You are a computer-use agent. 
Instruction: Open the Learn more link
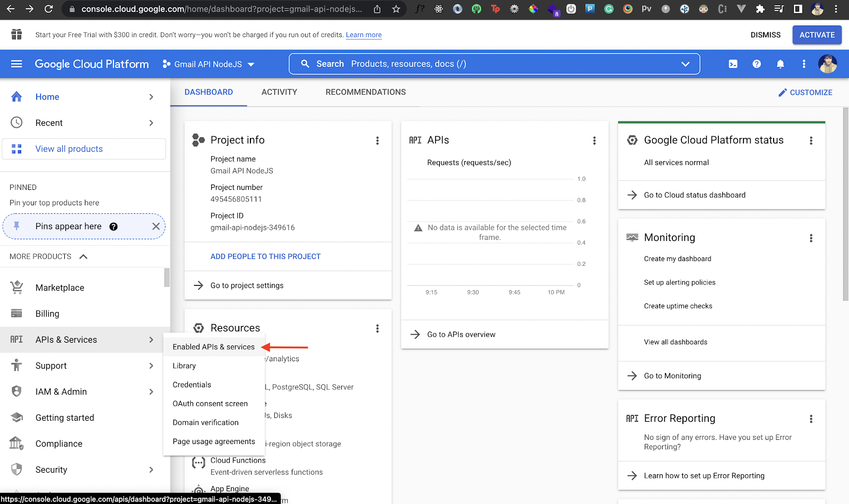coord(364,35)
